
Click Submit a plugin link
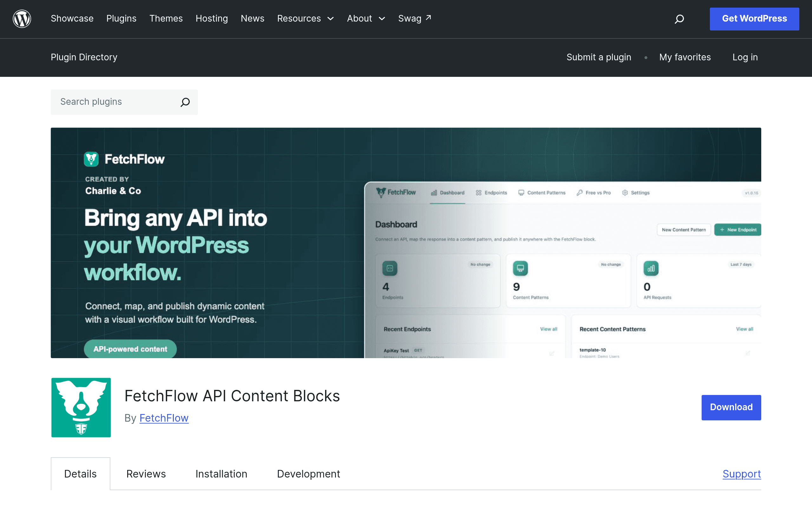click(x=599, y=57)
